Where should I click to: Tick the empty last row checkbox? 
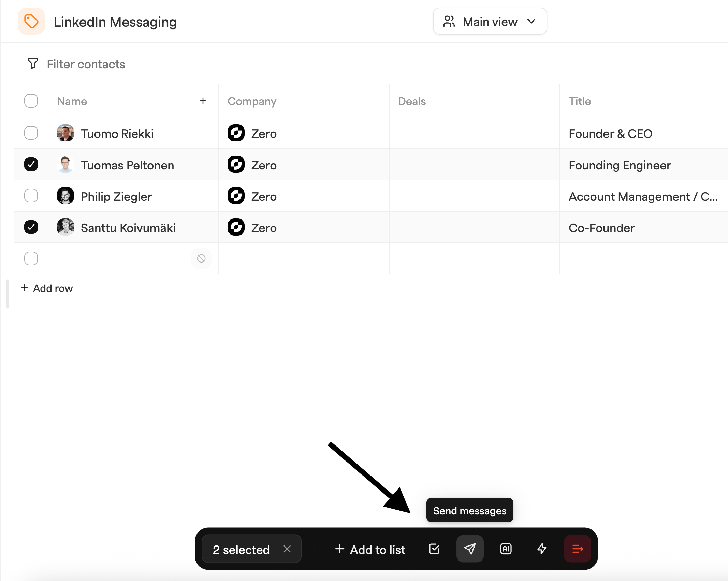[x=31, y=258]
